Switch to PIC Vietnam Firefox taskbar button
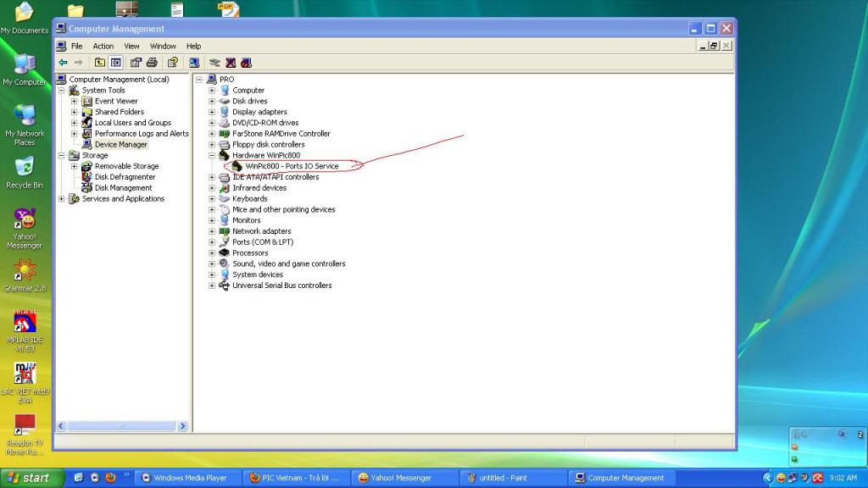The width and height of the screenshot is (868, 488). tap(297, 478)
